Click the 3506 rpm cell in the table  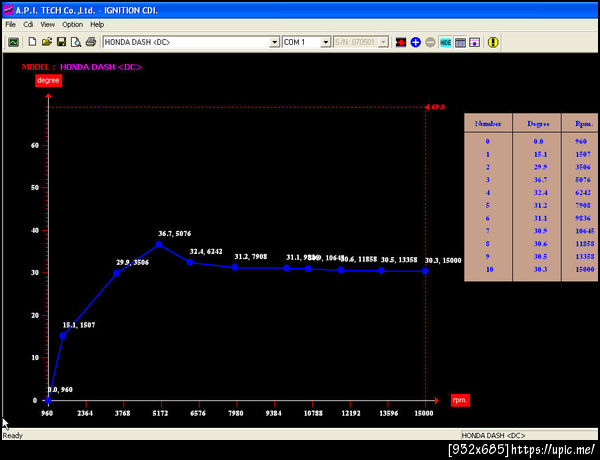[583, 167]
